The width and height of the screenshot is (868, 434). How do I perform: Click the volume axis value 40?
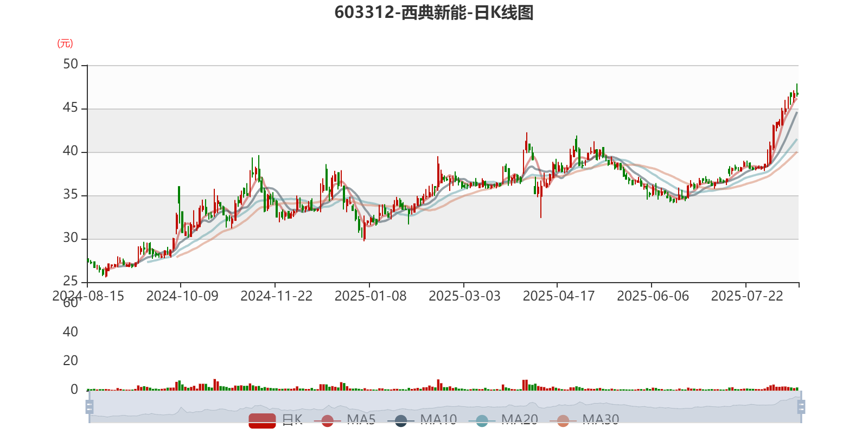71,332
